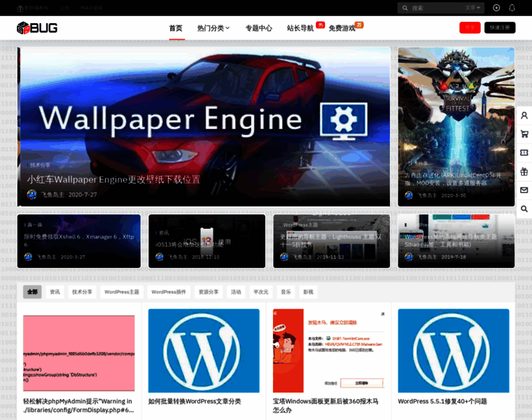Select the WordPress主题 category tab
This screenshot has height=420, width=532.
point(122,292)
